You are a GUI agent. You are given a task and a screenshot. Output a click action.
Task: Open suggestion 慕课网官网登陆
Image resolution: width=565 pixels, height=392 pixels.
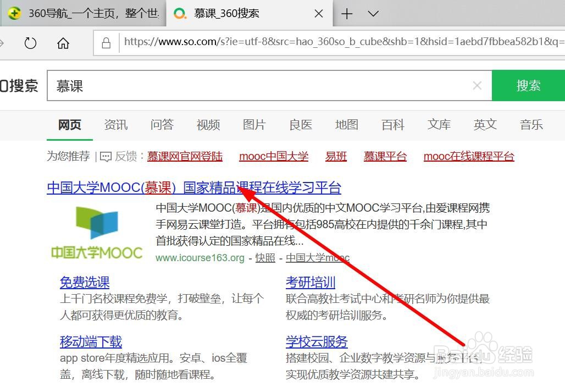pyautogui.click(x=185, y=156)
